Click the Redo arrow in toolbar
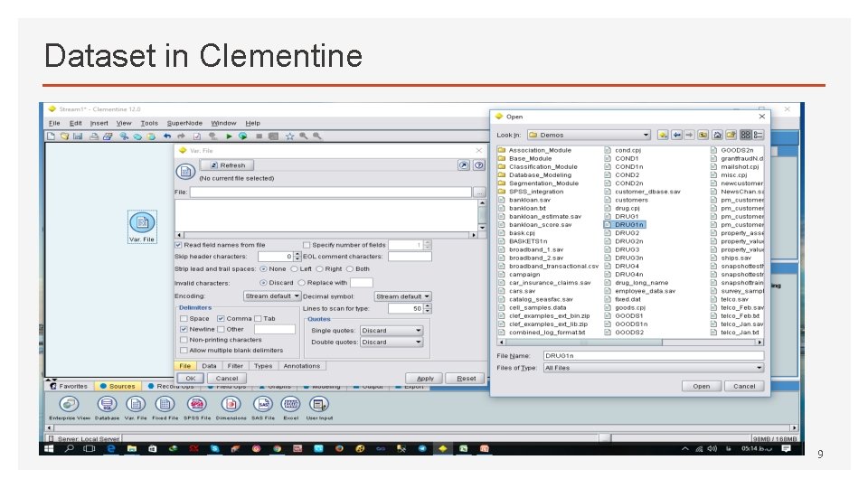Image resolution: width=868 pixels, height=488 pixels. click(181, 136)
